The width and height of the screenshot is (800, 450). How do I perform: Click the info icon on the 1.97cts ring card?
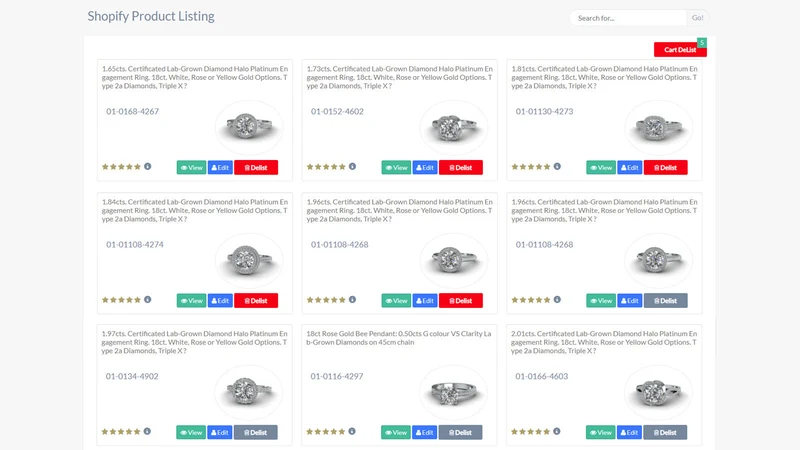pyautogui.click(x=147, y=431)
